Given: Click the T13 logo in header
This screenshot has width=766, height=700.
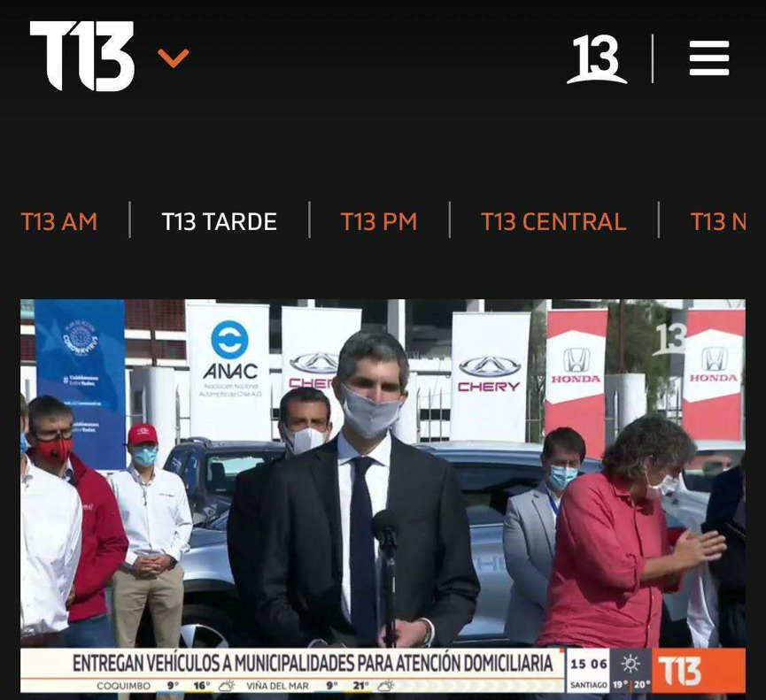Looking at the screenshot, I should click(x=81, y=57).
